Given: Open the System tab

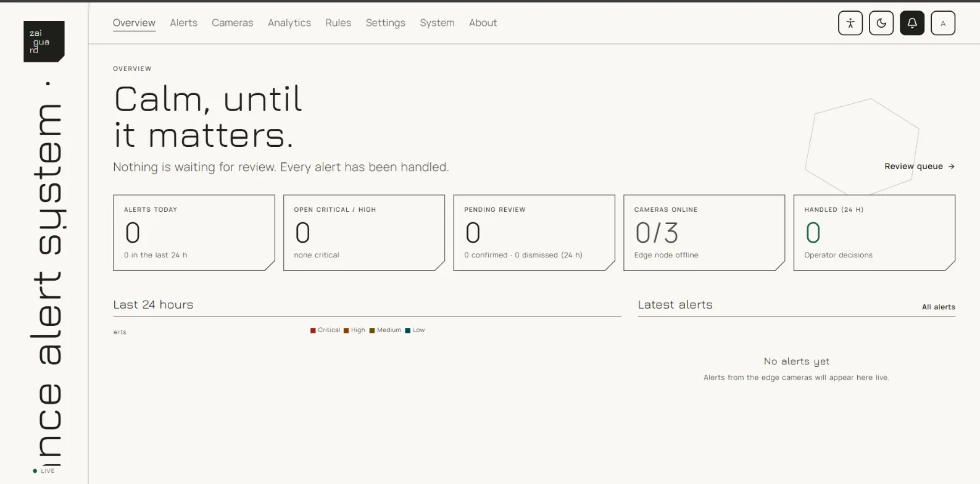Looking at the screenshot, I should pos(437,23).
